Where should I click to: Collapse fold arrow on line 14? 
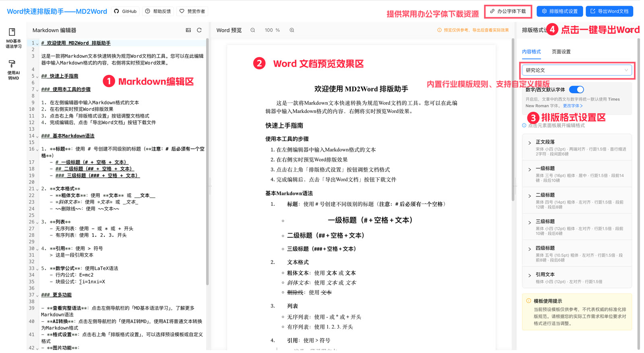click(37, 136)
